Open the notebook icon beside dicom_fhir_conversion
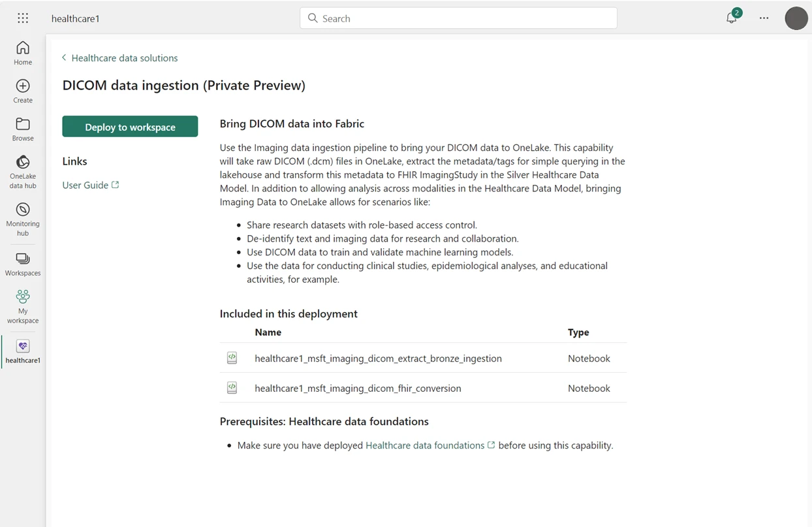This screenshot has height=527, width=812. tap(232, 387)
